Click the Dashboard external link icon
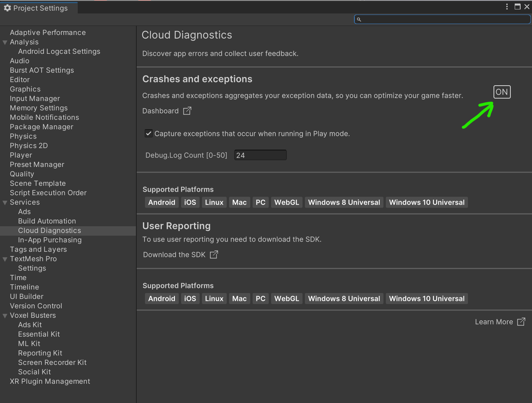The height and width of the screenshot is (403, 532). click(187, 111)
